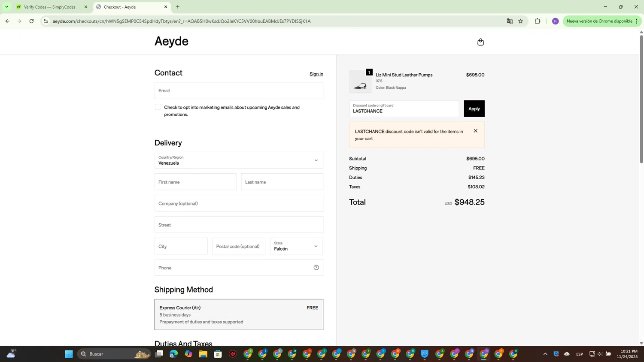Image resolution: width=644 pixels, height=362 pixels.
Task: Click the Liz Mini Stud pumps thumbnail
Action: (360, 81)
